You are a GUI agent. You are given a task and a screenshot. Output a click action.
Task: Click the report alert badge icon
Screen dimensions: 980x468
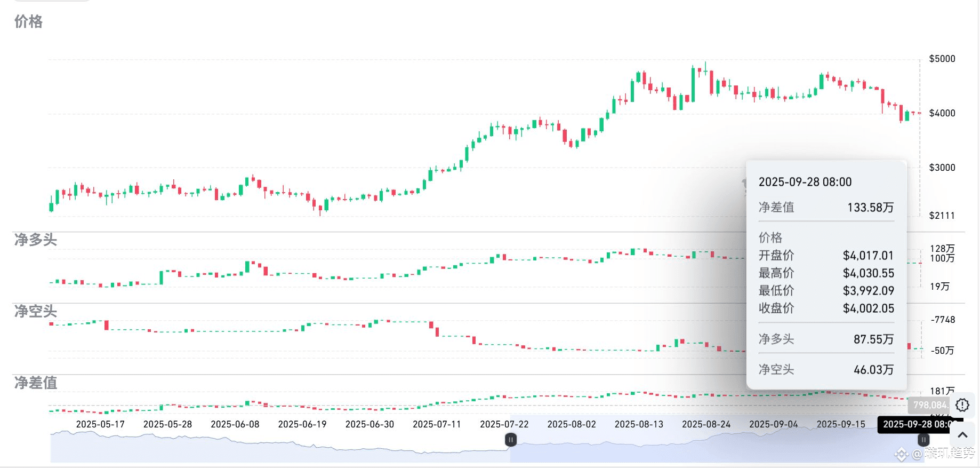962,405
